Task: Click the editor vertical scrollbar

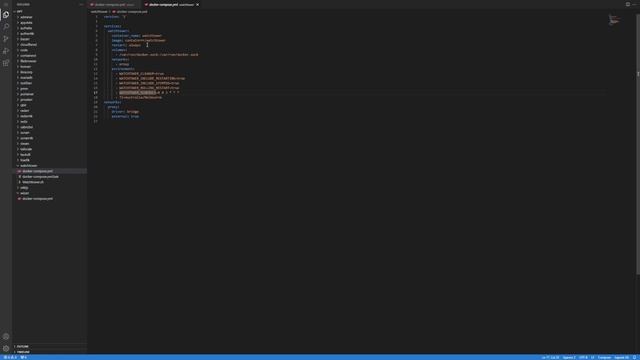Action: [638, 143]
